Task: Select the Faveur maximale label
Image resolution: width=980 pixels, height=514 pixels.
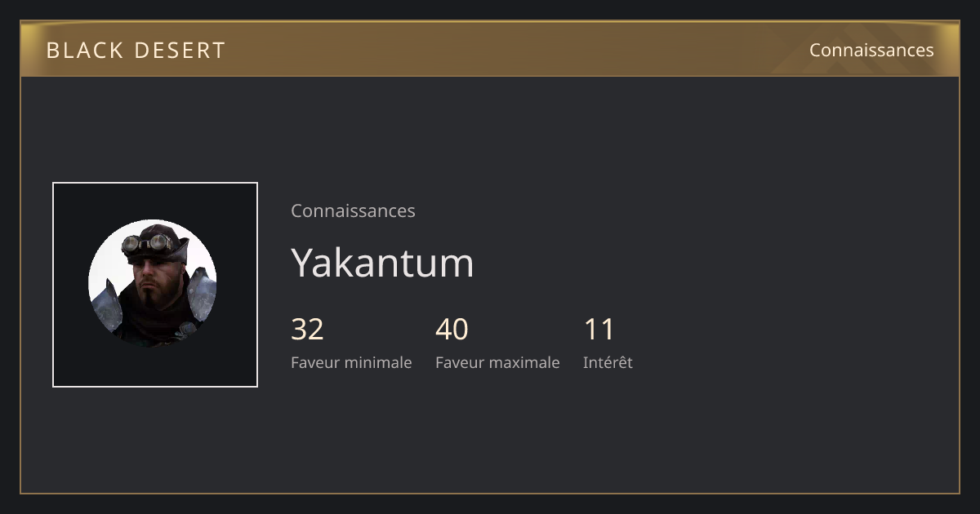Action: tap(497, 362)
